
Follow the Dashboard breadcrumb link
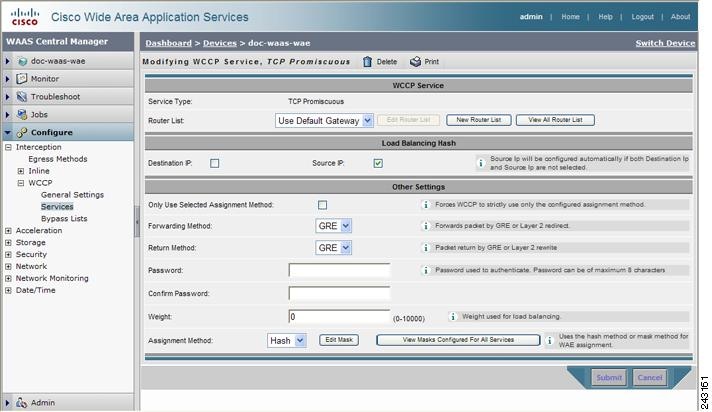coord(168,43)
